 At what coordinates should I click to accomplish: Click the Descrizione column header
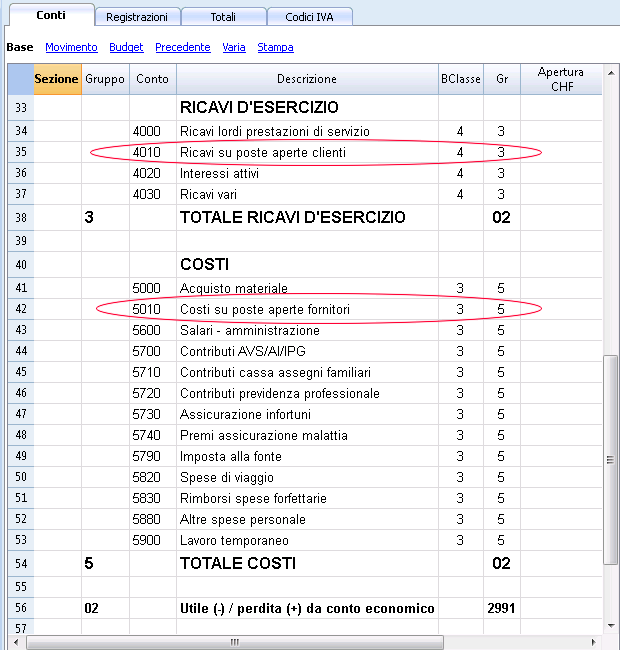(x=307, y=79)
